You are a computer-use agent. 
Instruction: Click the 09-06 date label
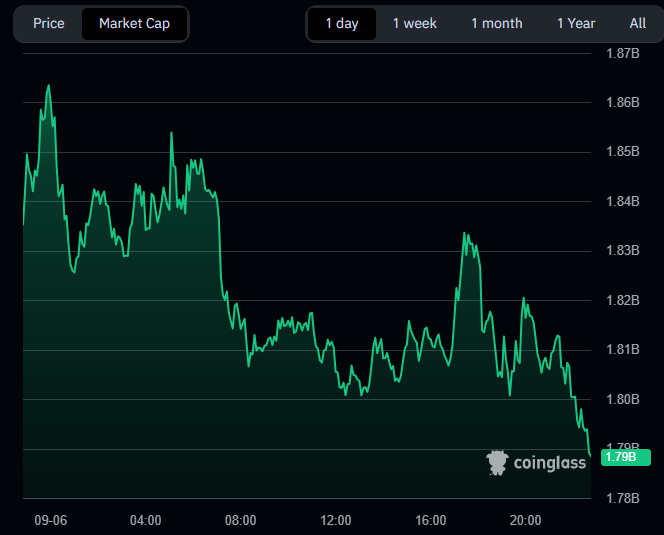(x=51, y=520)
